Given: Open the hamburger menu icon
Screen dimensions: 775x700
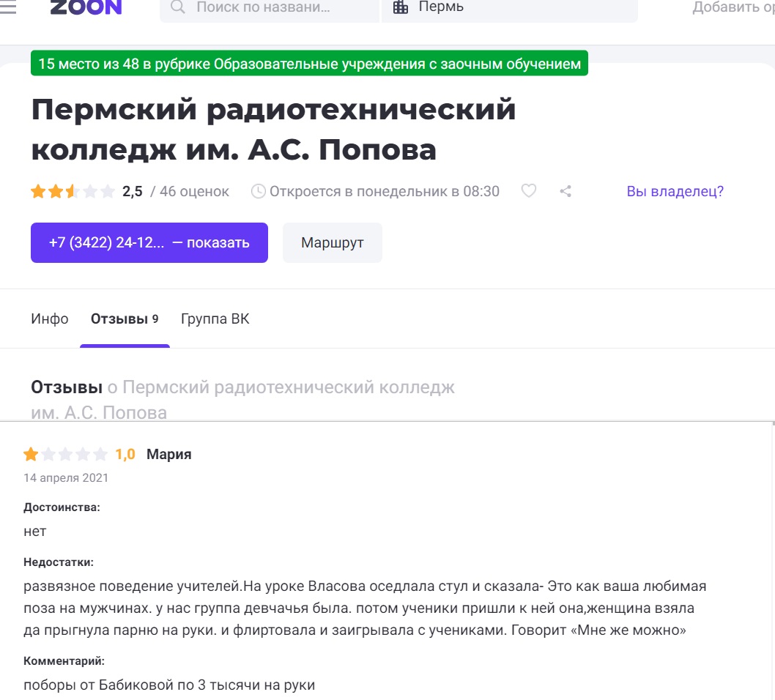Looking at the screenshot, I should point(7,7).
